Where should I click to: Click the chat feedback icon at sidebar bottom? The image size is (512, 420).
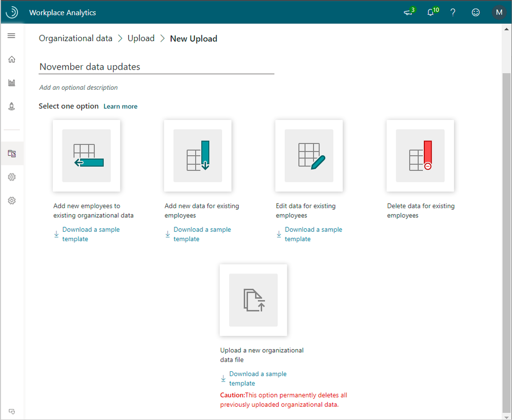pyautogui.click(x=12, y=411)
